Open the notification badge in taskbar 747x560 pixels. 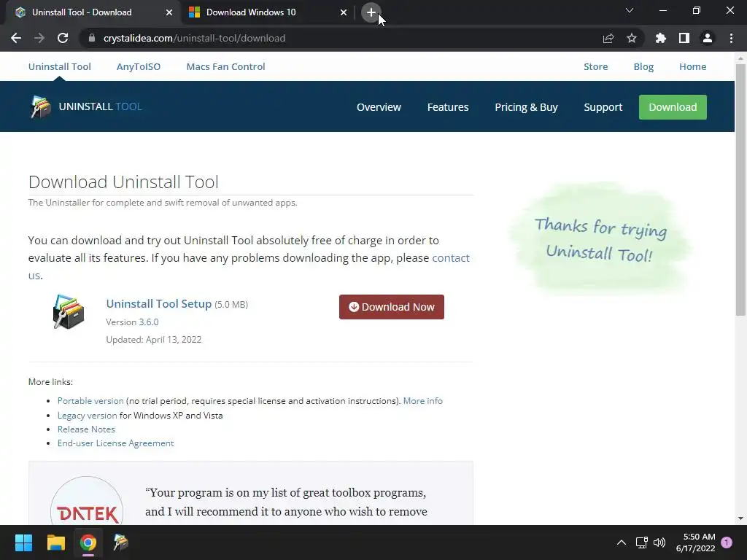[727, 542]
